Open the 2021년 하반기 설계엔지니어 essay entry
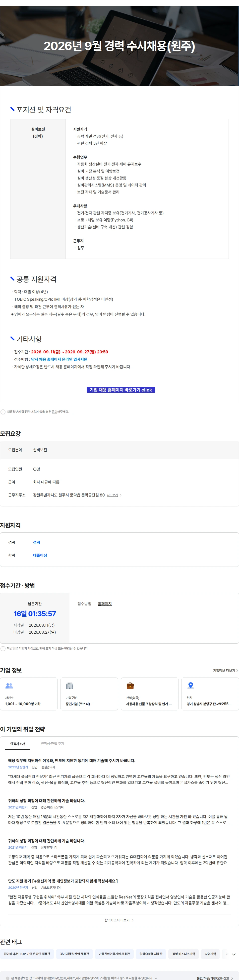Screen dimensions: 239x980 coord(119,852)
